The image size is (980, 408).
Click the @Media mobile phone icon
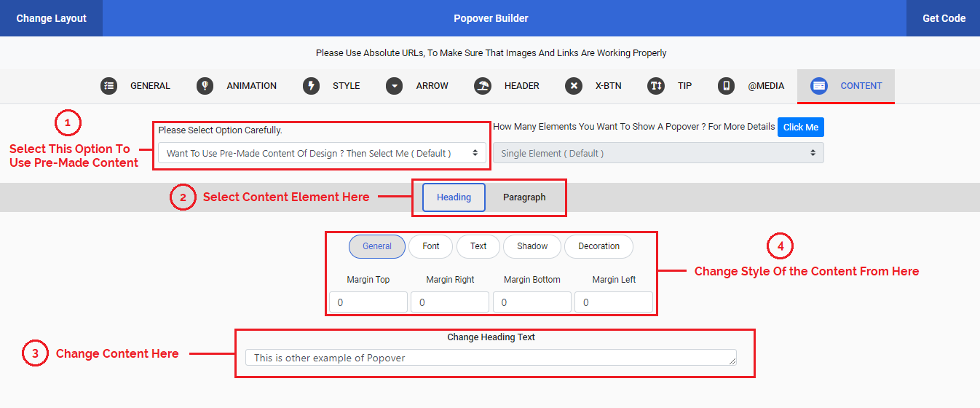pyautogui.click(x=726, y=86)
